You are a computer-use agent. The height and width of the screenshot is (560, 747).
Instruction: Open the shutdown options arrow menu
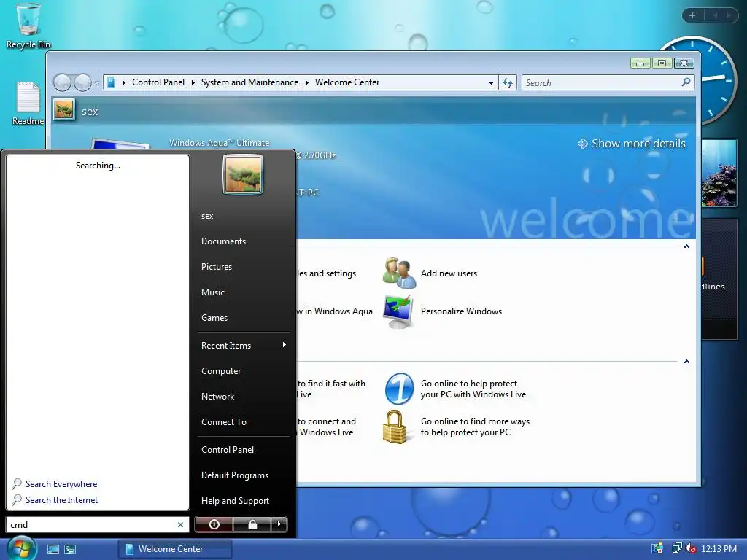[279, 524]
